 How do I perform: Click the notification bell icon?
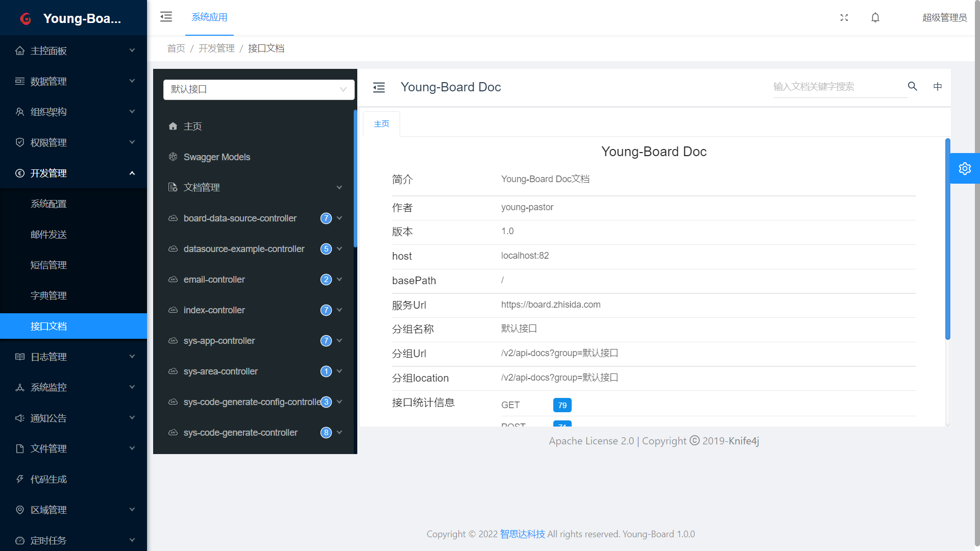click(x=875, y=18)
